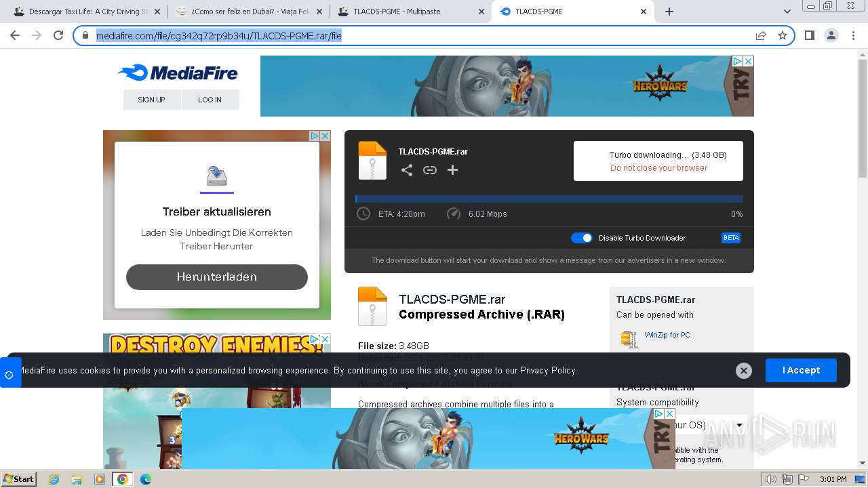Click the browser Back arrow
The width and height of the screenshot is (868, 488).
click(15, 35)
